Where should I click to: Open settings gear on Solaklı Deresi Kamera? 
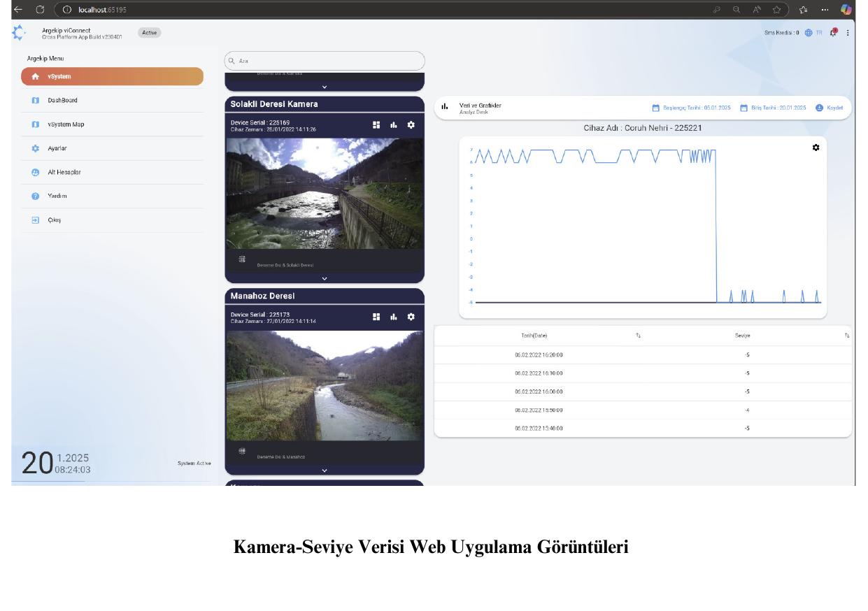pos(411,124)
